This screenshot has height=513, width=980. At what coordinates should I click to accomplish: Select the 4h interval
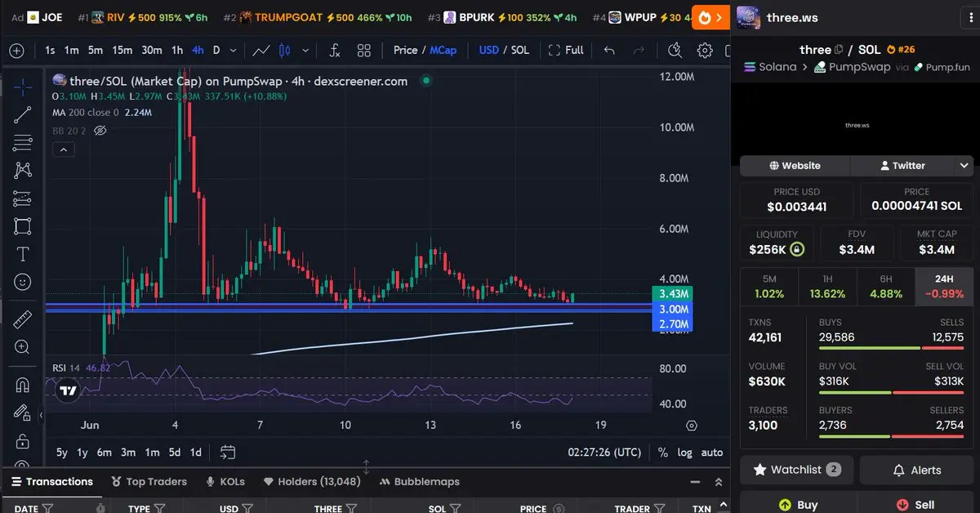click(198, 51)
